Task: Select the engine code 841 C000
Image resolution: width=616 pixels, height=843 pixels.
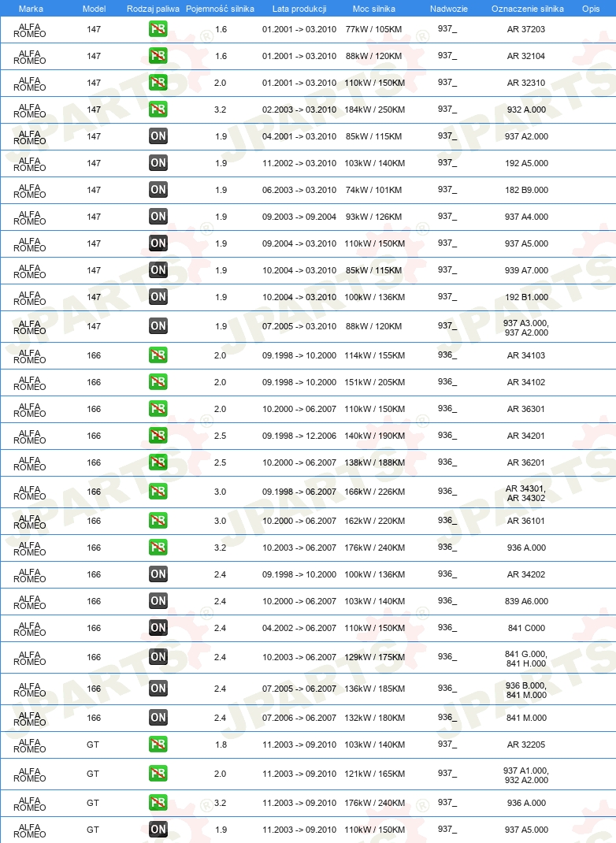Action: (526, 628)
